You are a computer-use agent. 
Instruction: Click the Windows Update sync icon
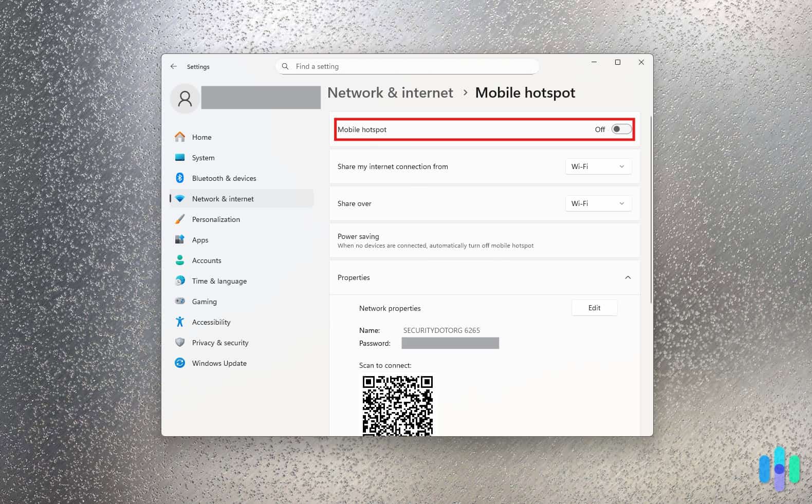click(180, 363)
